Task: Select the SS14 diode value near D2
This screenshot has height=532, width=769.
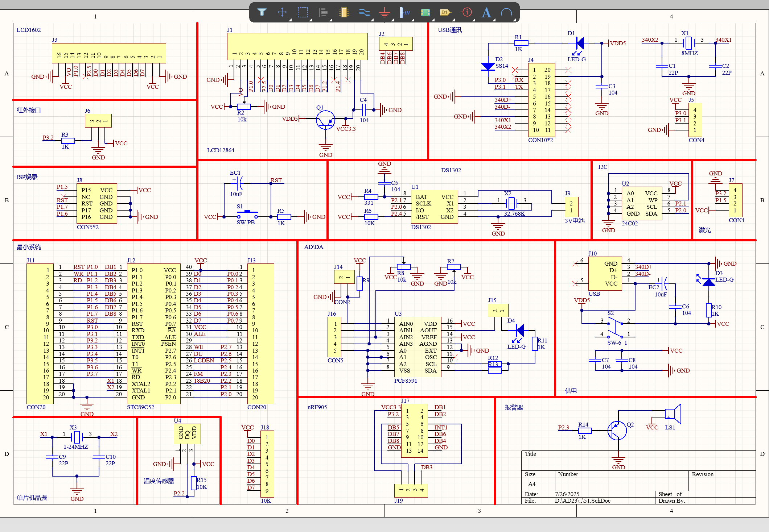Action: pos(502,66)
